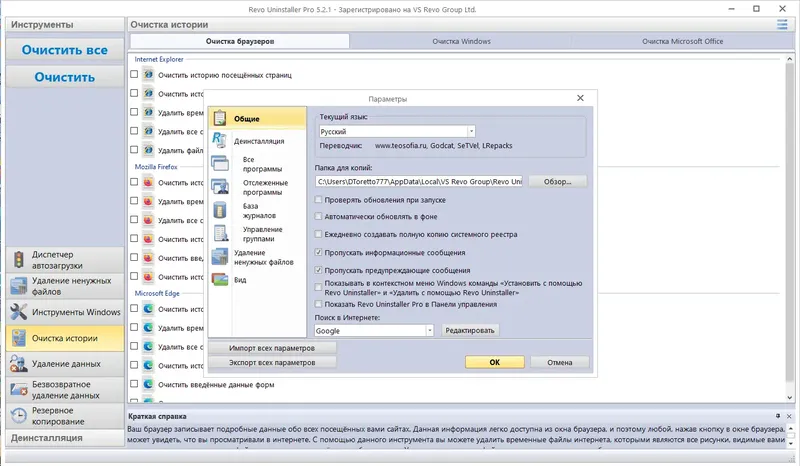Select Отслеженные программы settings item
Viewport: 800px width, 466px height.
(265, 187)
